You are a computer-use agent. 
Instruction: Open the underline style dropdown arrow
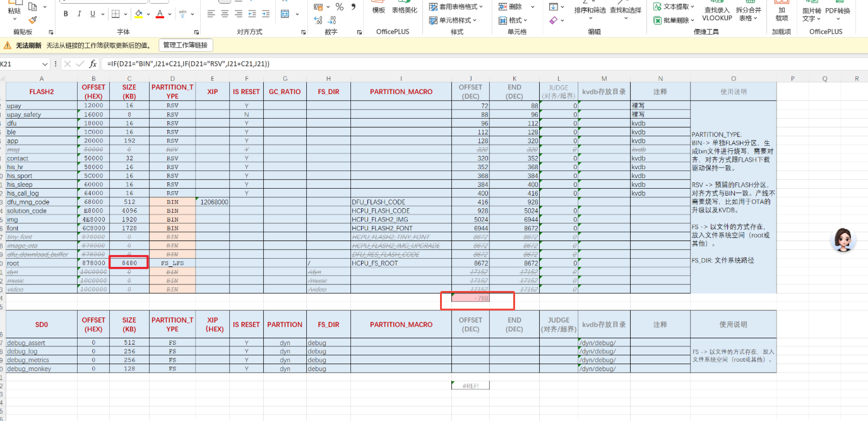pos(104,14)
